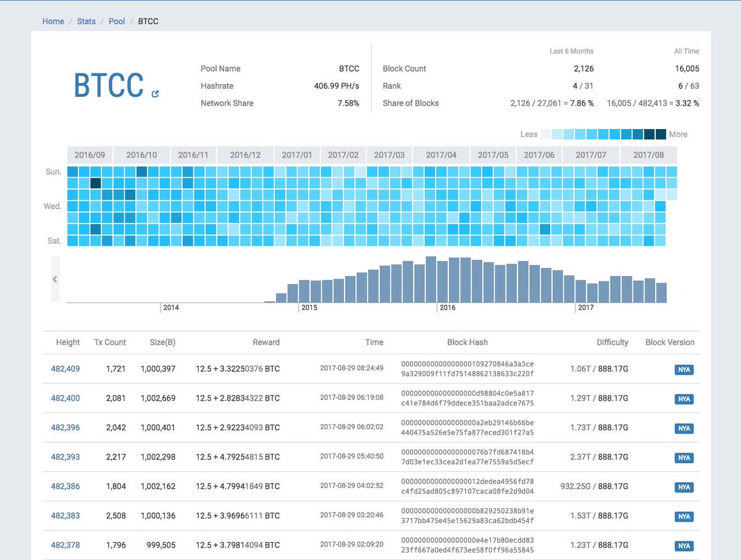The image size is (741, 560).
Task: Select the 2017/04 month header
Action: click(441, 155)
